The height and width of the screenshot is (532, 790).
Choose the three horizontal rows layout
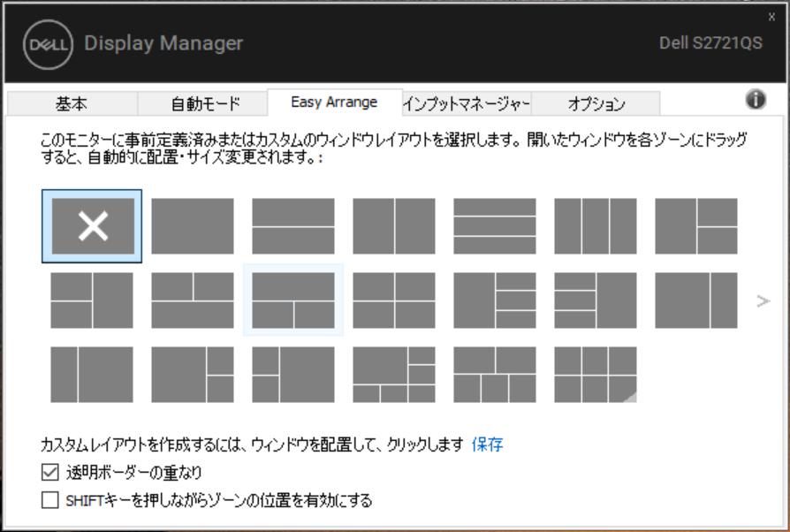pyautogui.click(x=495, y=226)
